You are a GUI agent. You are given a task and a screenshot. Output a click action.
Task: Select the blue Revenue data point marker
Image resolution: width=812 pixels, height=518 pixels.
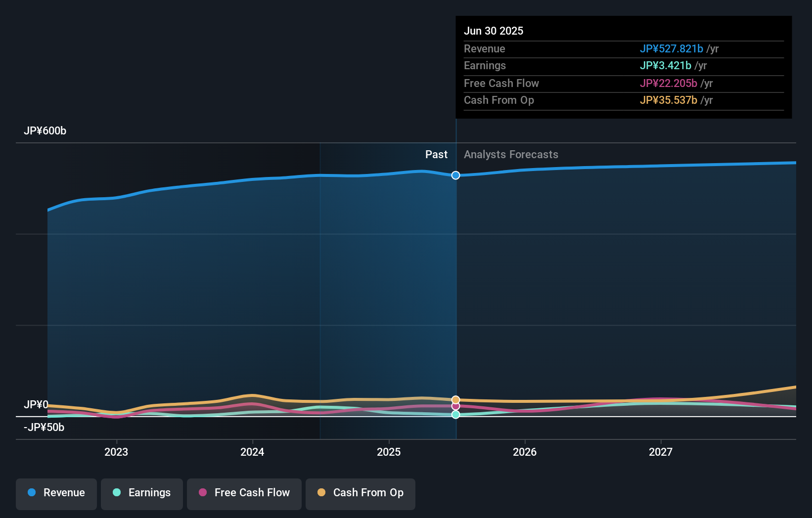[455, 175]
